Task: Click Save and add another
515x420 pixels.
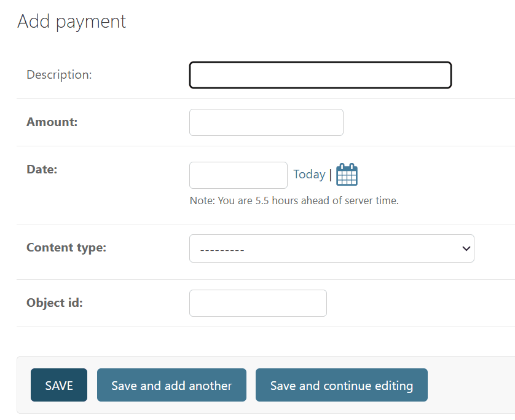Action: 171,386
